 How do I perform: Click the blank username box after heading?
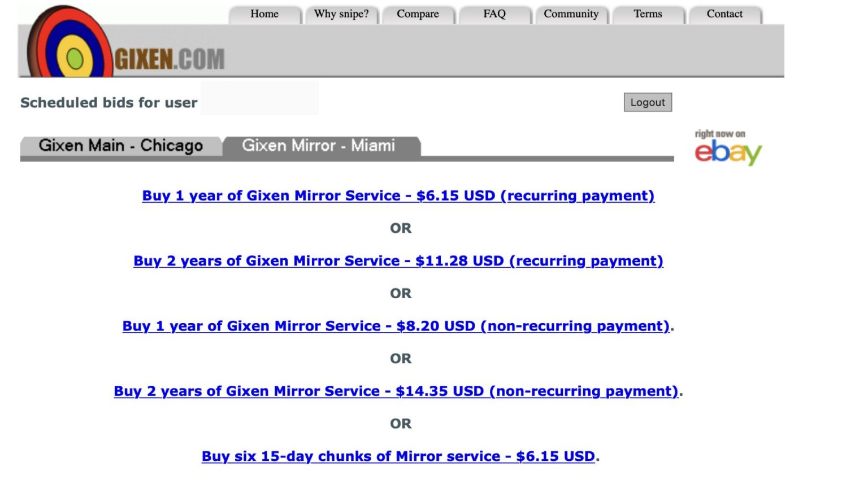click(x=259, y=98)
